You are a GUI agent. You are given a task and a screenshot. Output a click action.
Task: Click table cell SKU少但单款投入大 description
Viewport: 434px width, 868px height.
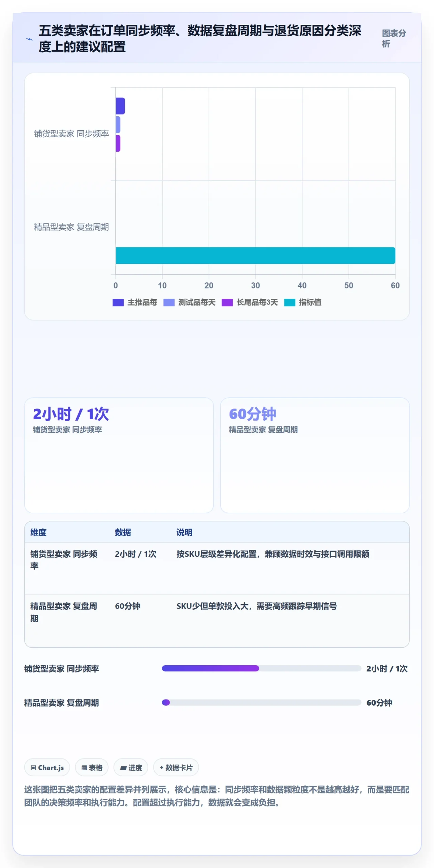coord(257,606)
